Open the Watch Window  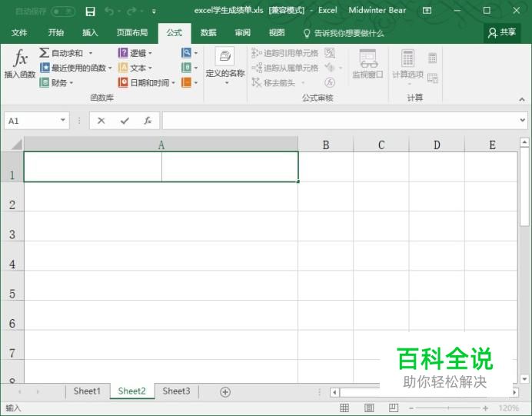(x=367, y=64)
